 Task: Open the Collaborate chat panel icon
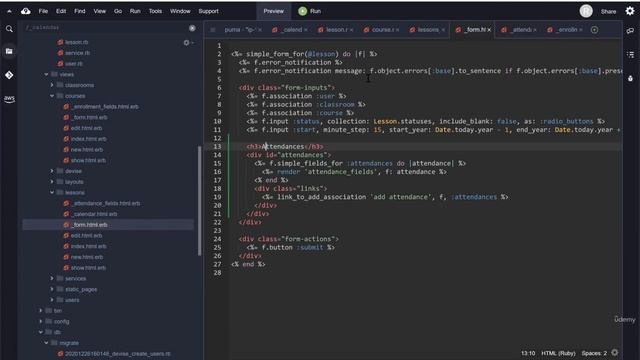pyautogui.click(x=630, y=31)
